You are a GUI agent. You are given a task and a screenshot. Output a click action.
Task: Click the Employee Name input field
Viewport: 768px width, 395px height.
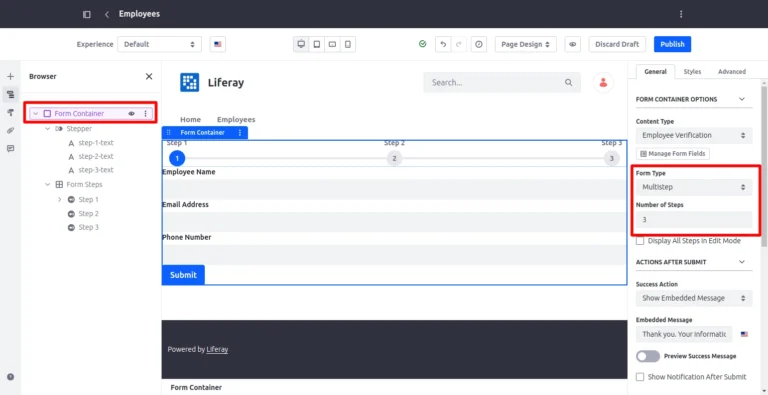click(x=394, y=189)
